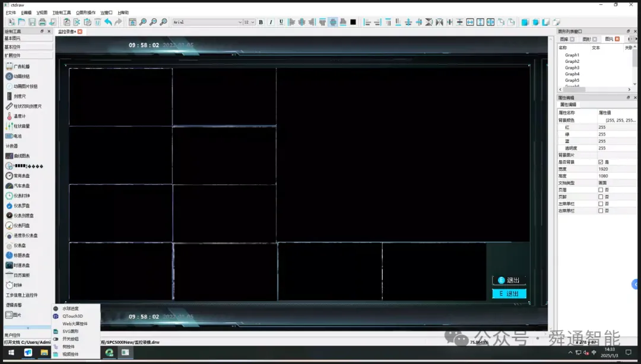This screenshot has height=364, width=641.
Task: Click the same-width resize icon
Action: click(x=470, y=22)
